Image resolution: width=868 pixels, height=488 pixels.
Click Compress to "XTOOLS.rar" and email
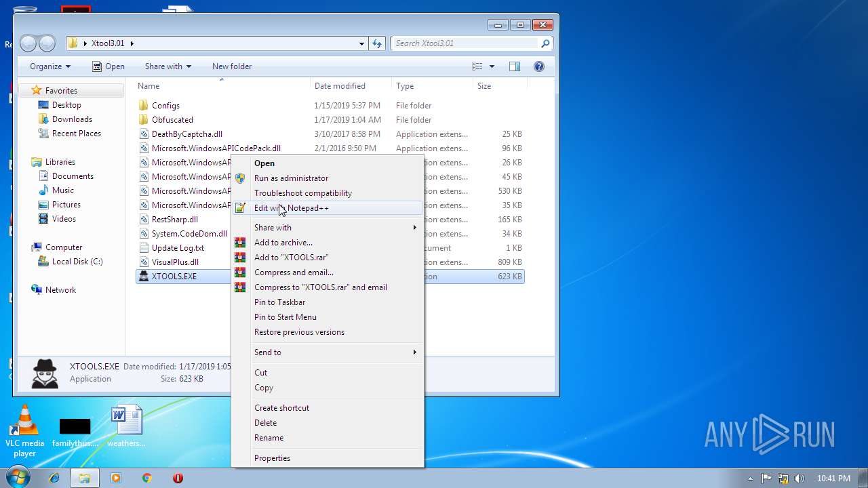click(x=328, y=287)
